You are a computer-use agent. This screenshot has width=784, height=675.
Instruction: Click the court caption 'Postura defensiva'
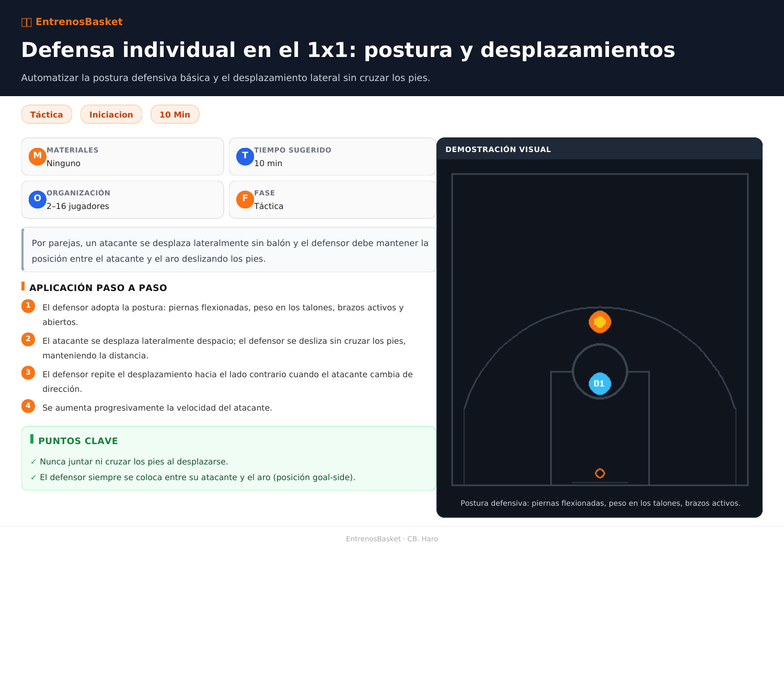(x=600, y=503)
